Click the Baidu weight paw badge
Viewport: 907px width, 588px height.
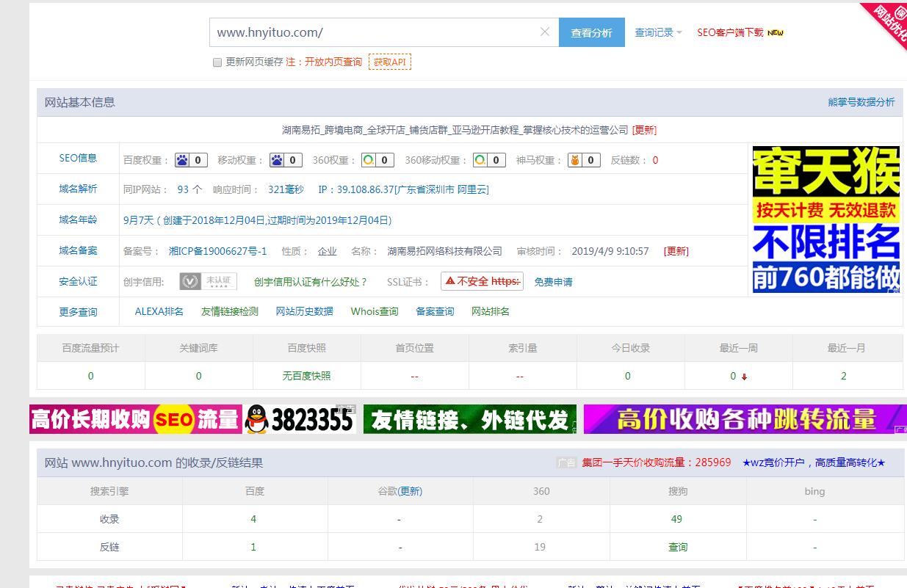point(191,159)
